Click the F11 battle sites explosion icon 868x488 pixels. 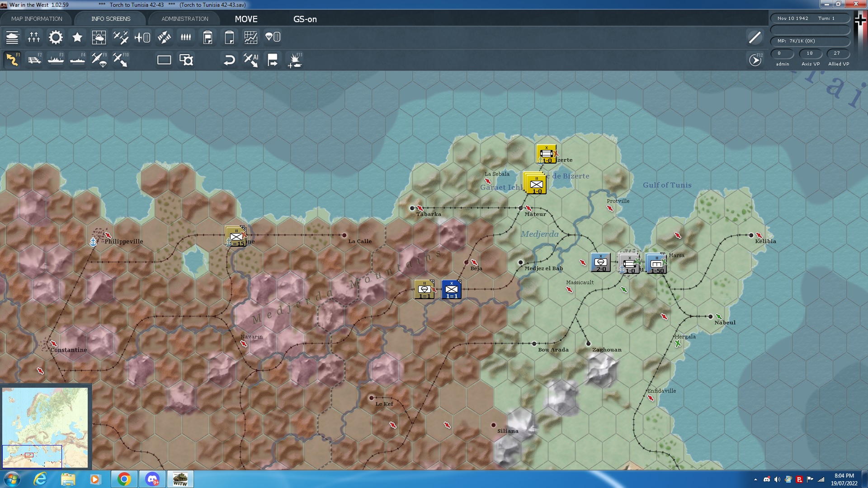click(295, 60)
